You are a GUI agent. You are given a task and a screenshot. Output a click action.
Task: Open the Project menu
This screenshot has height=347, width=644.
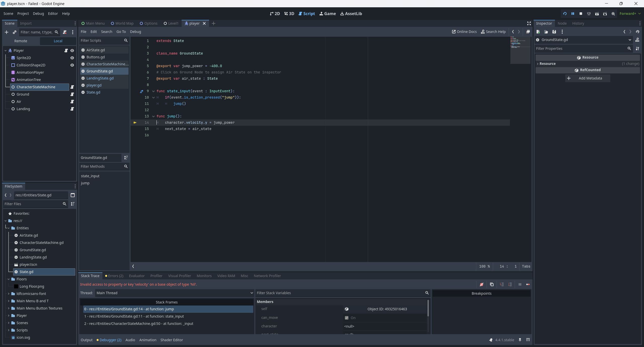(x=23, y=14)
